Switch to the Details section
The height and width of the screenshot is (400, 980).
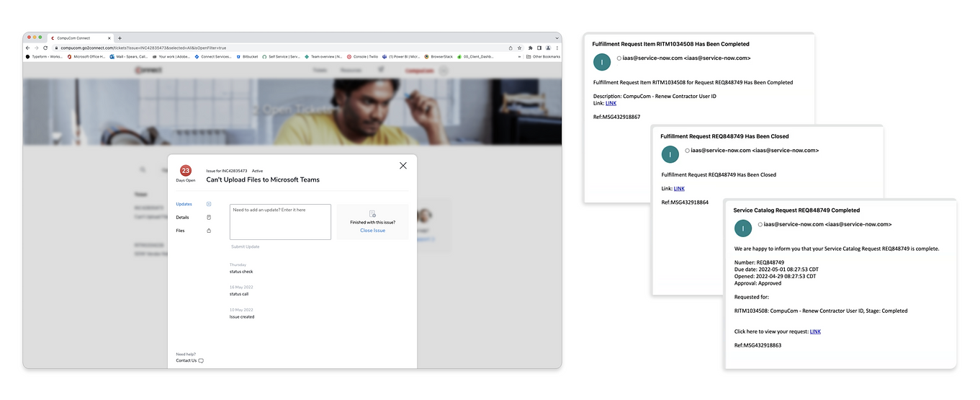[182, 217]
